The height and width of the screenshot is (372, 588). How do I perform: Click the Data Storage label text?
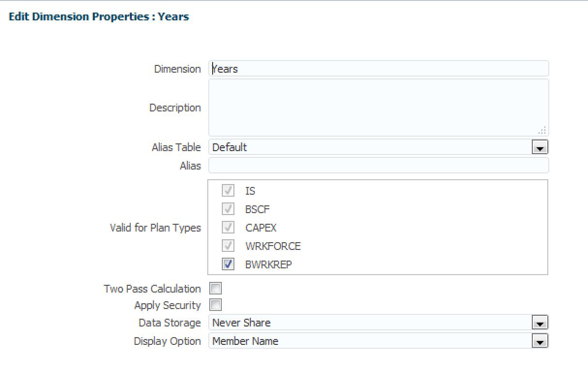click(170, 323)
